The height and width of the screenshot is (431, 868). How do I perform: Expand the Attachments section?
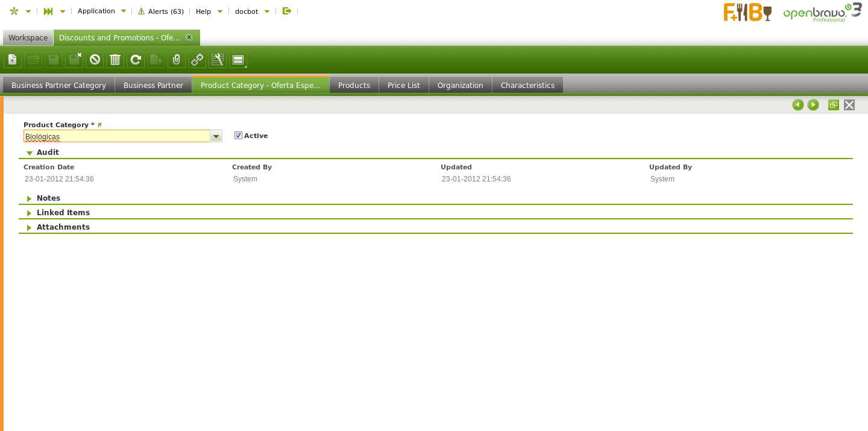tap(30, 227)
